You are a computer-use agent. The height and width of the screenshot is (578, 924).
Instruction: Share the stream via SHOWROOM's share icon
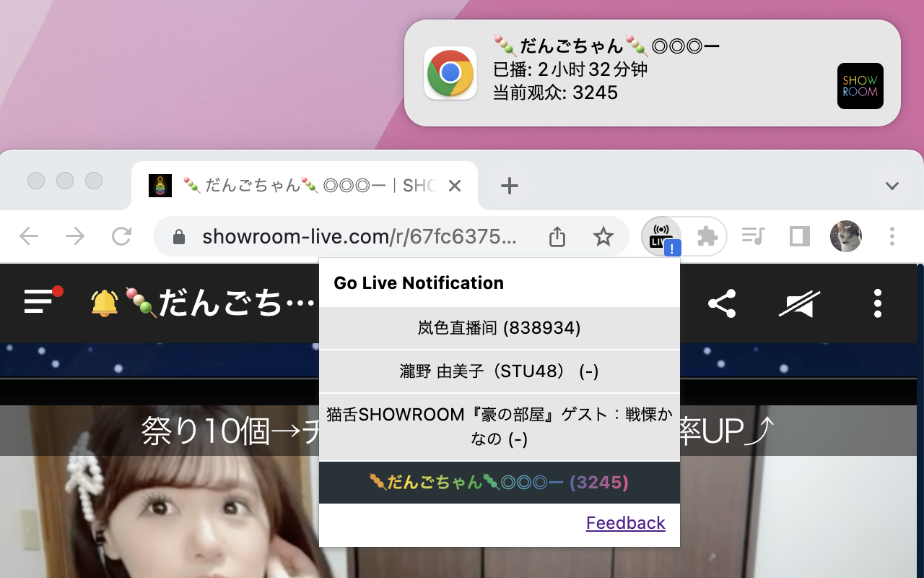[x=723, y=303]
